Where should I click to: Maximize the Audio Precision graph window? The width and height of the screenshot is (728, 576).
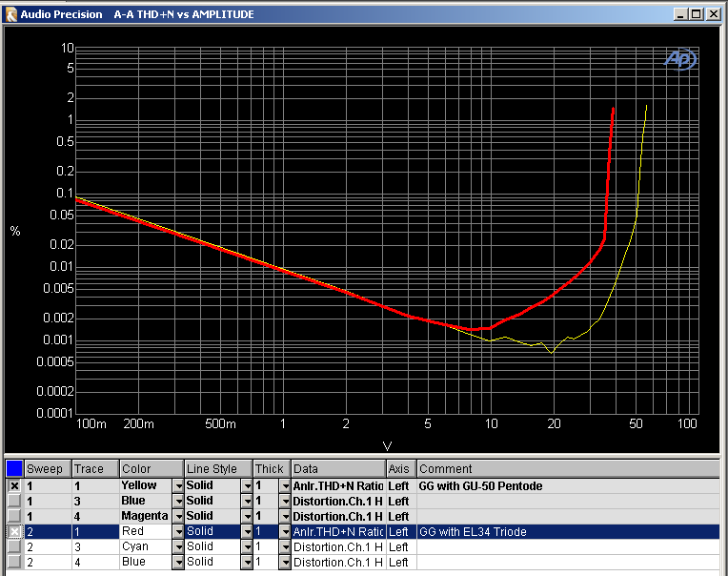point(697,14)
